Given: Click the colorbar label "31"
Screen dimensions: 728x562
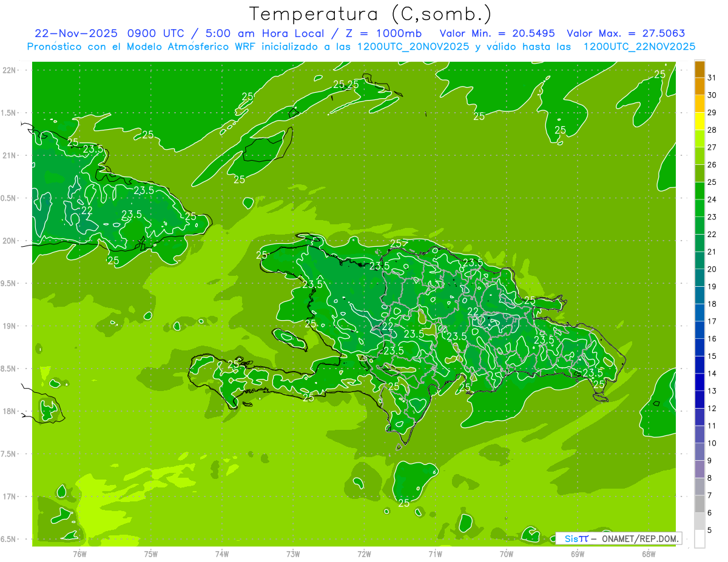Looking at the screenshot, I should tap(712, 78).
